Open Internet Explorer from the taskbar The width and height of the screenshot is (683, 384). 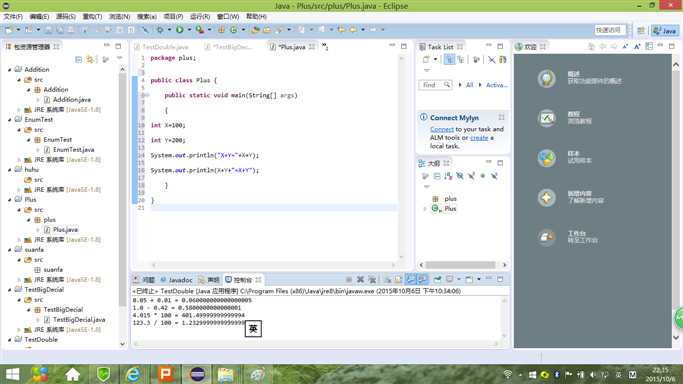(133, 374)
